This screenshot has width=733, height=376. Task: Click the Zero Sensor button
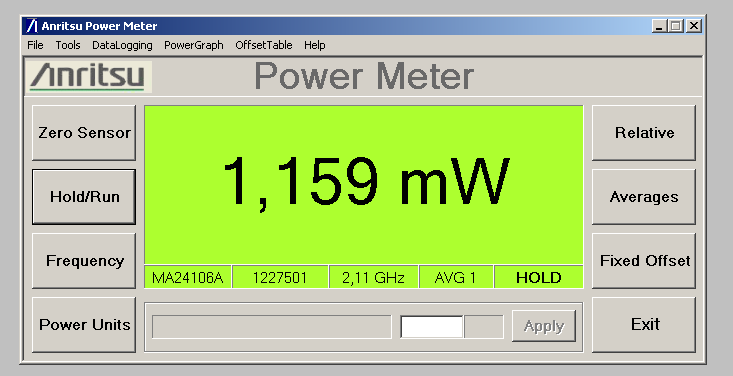tap(84, 133)
